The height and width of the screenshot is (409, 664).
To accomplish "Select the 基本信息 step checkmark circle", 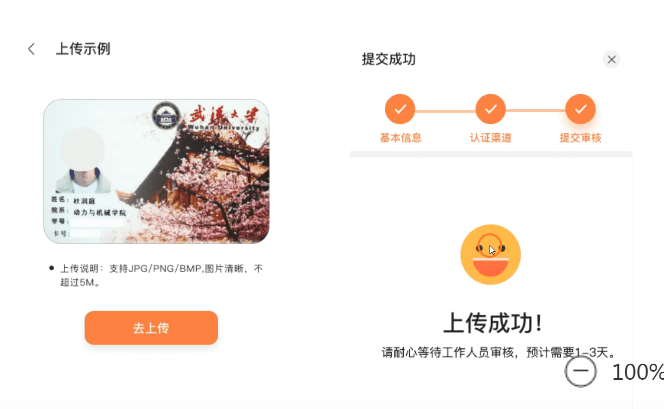I will [400, 109].
